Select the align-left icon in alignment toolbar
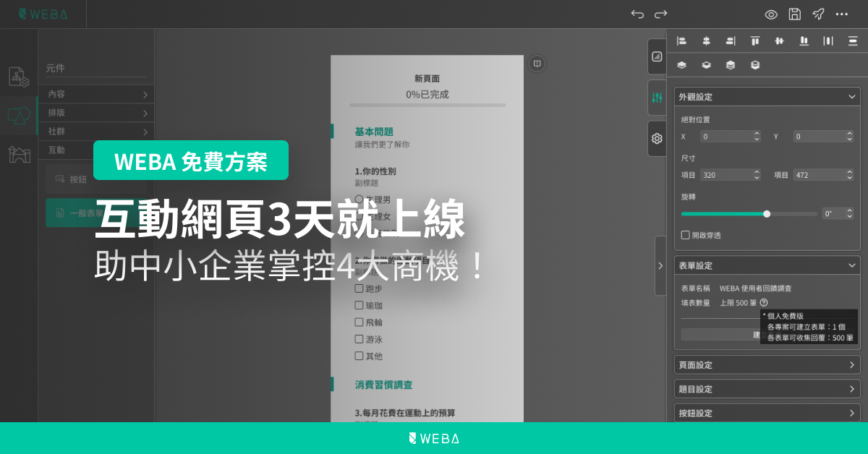The image size is (868, 454). point(681,40)
